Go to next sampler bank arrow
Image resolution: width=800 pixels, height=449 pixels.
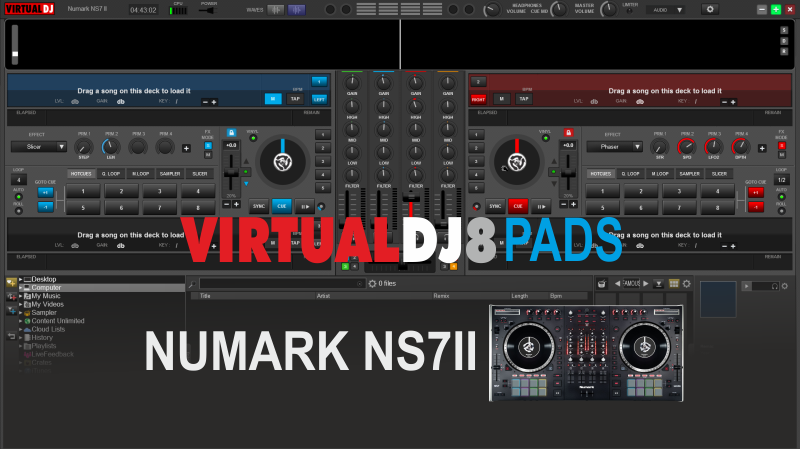tap(645, 284)
